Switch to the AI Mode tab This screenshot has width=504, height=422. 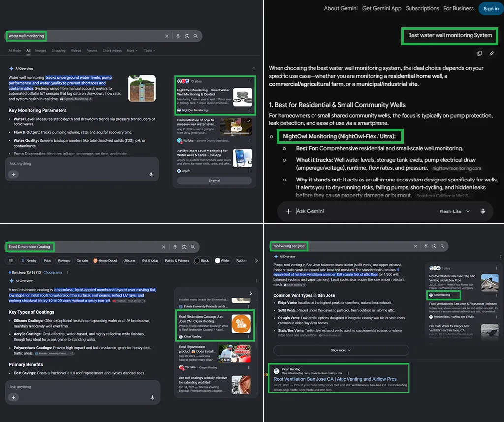(15, 51)
